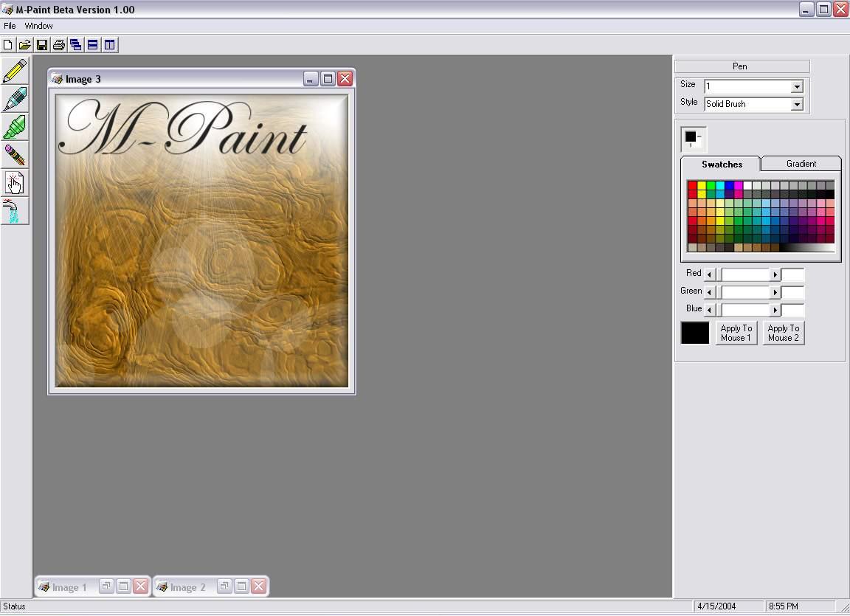Click the Print toolbar icon

(59, 45)
